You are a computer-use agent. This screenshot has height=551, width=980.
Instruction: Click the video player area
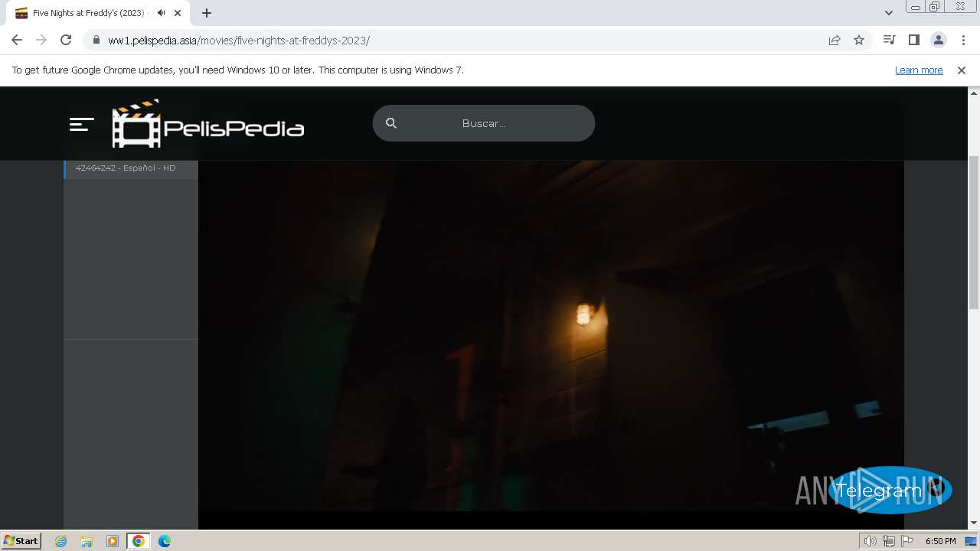click(x=551, y=335)
